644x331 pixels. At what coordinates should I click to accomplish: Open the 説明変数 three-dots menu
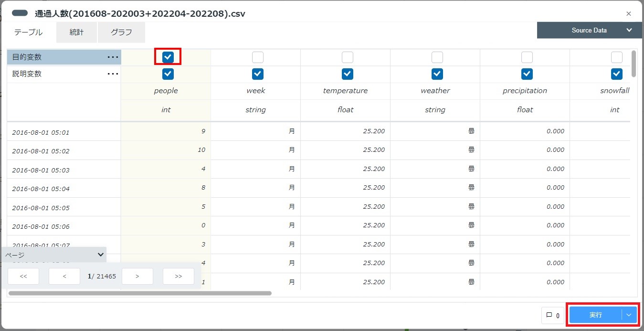[113, 74]
